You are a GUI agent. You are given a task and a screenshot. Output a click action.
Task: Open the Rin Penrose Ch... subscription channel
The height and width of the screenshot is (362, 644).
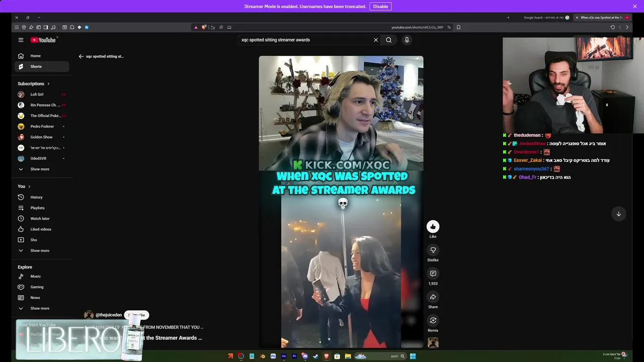pos(41,105)
